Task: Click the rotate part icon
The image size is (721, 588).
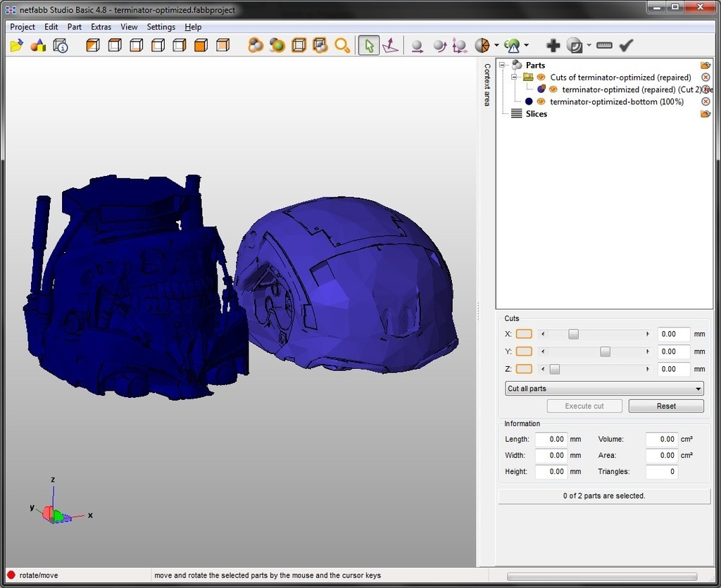Action: pyautogui.click(x=439, y=46)
